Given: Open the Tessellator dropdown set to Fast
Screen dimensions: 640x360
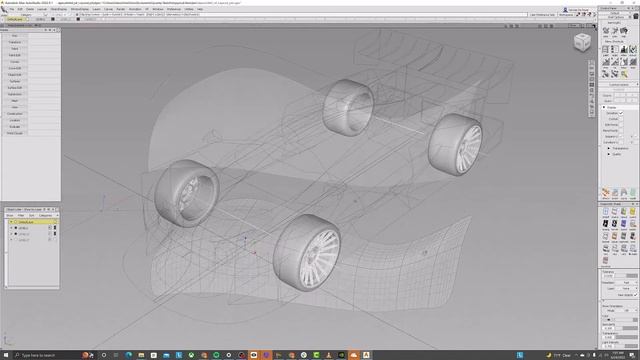Looking at the screenshot, I should pos(626,283).
